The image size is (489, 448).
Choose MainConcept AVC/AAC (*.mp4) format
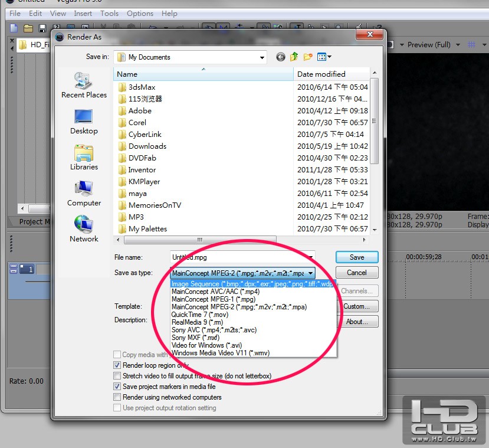click(x=253, y=292)
